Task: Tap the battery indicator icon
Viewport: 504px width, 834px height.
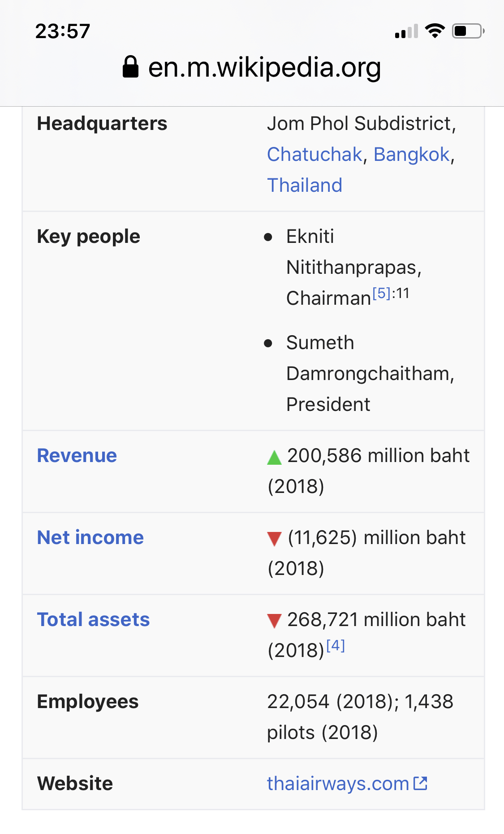Action: [468, 31]
